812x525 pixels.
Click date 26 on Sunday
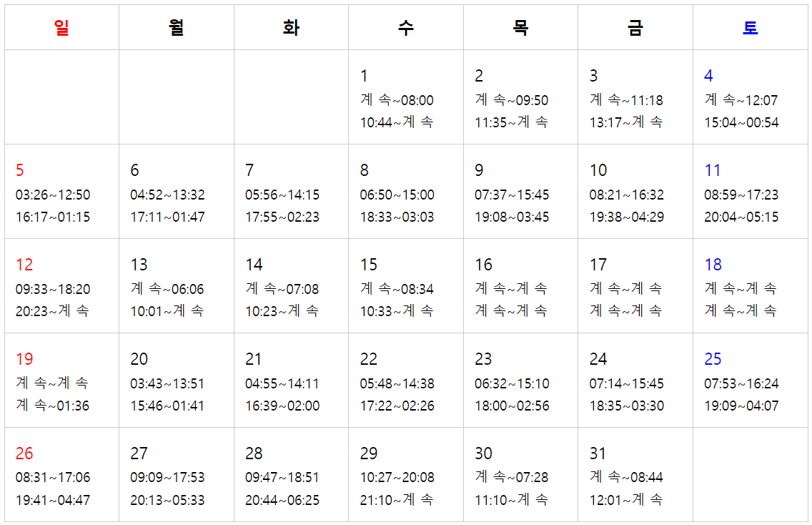[x=24, y=453]
